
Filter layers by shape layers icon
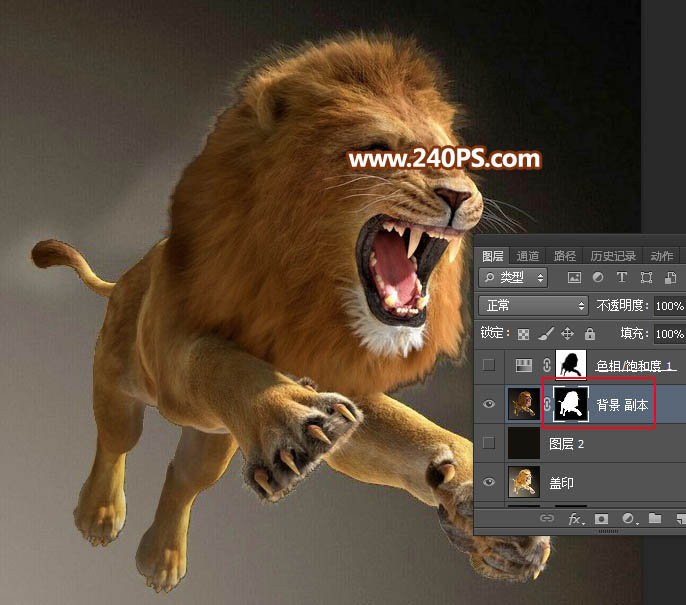click(x=646, y=277)
